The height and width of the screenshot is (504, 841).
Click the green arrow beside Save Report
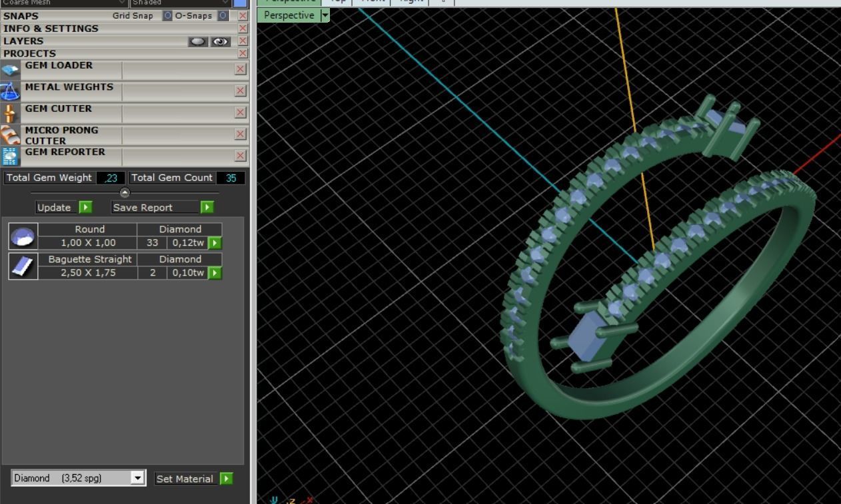click(207, 207)
